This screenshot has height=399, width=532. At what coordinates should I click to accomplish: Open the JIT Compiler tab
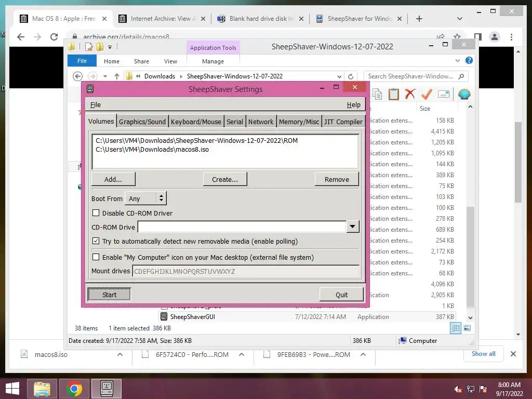coord(343,122)
